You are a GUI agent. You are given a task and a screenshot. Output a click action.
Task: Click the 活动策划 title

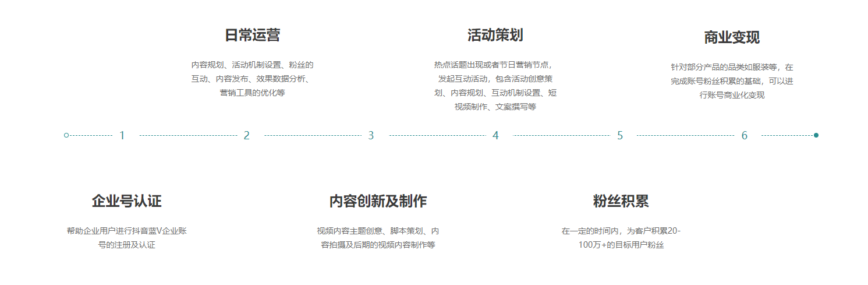[x=495, y=35]
